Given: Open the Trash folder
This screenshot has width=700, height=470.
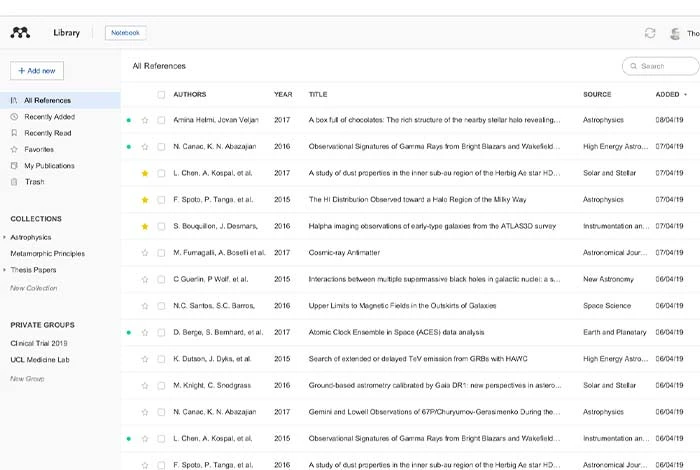Looking at the screenshot, I should 34,182.
